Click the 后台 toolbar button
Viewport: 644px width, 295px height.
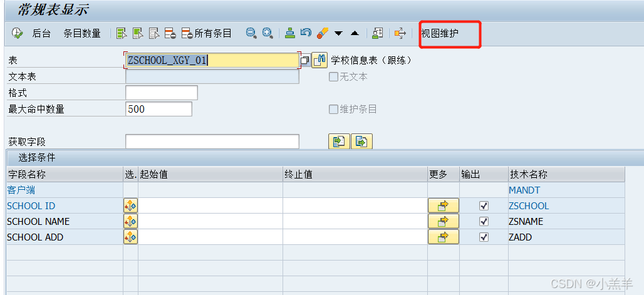tap(41, 34)
